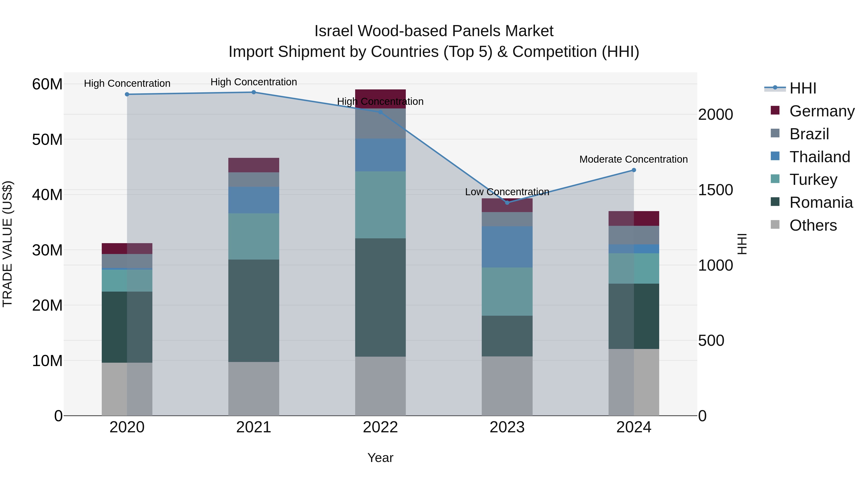
Task: Click the HHI legend line marker
Action: point(775,87)
